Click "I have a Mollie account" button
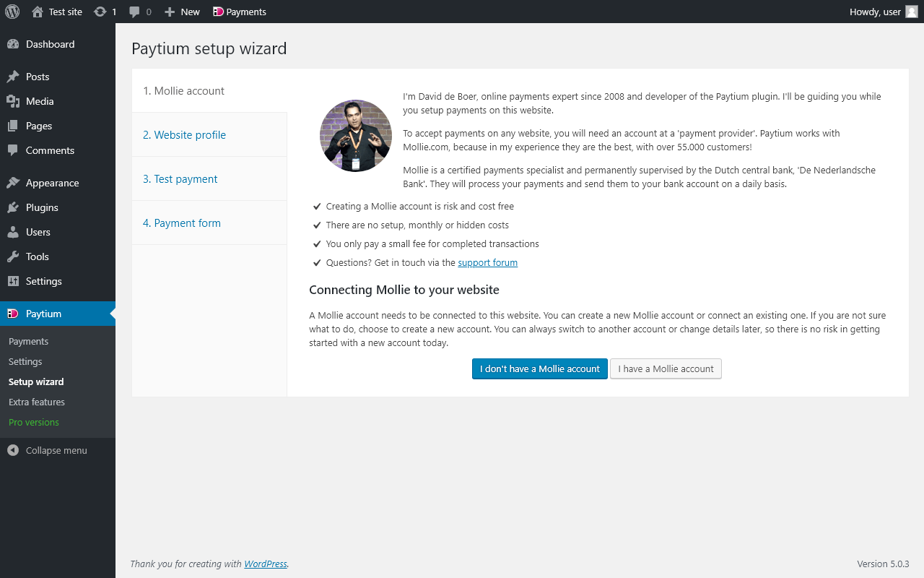 666,368
